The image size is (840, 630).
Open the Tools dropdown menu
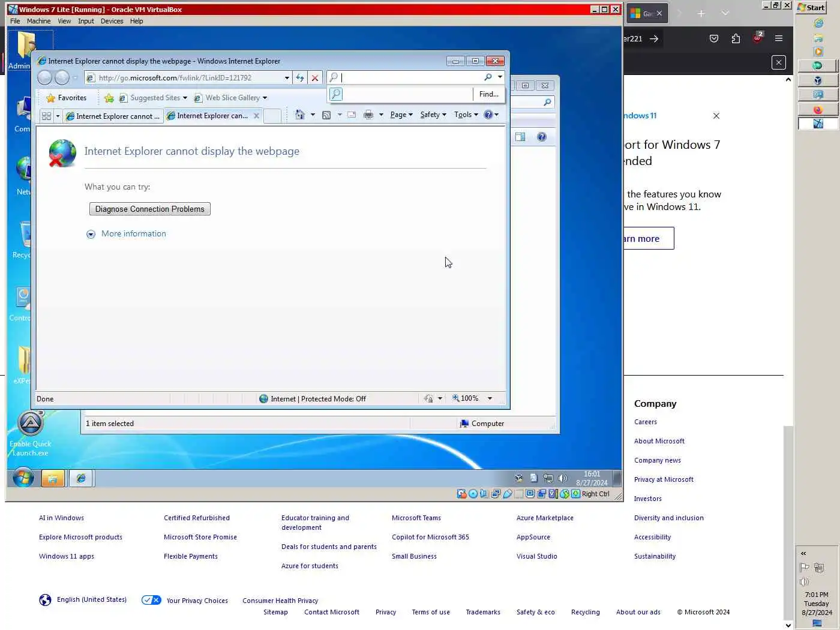tap(466, 115)
